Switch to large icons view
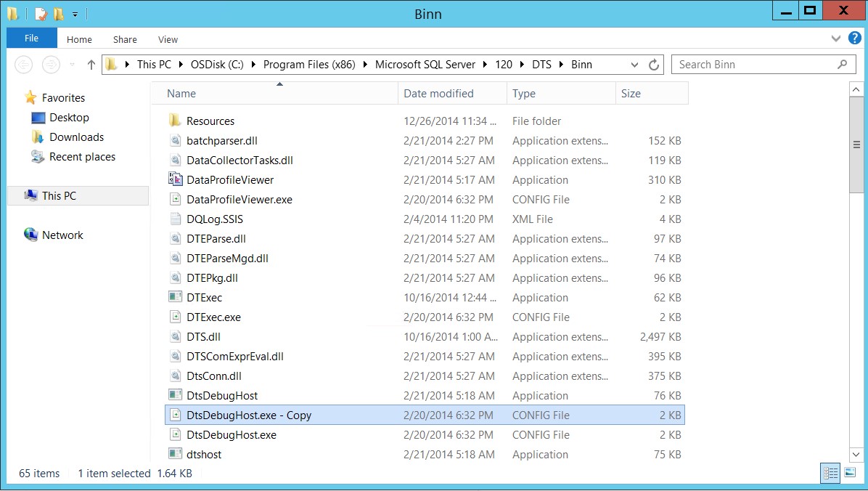 point(850,473)
